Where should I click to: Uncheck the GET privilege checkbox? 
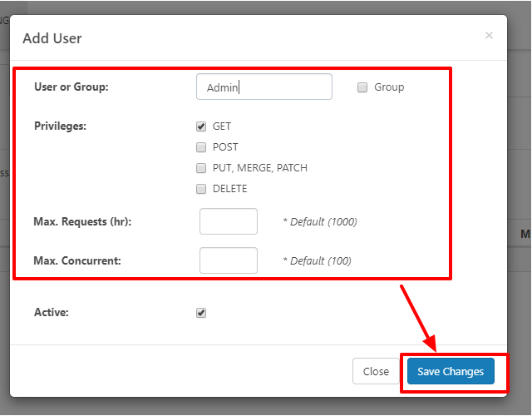(x=201, y=126)
